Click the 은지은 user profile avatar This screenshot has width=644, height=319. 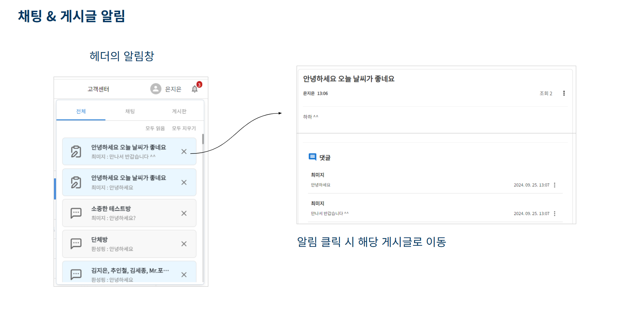(156, 89)
